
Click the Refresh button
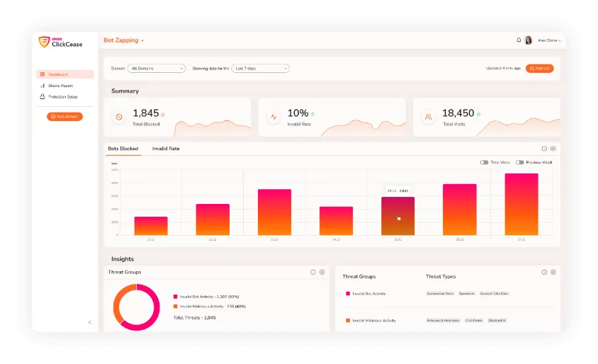point(540,68)
